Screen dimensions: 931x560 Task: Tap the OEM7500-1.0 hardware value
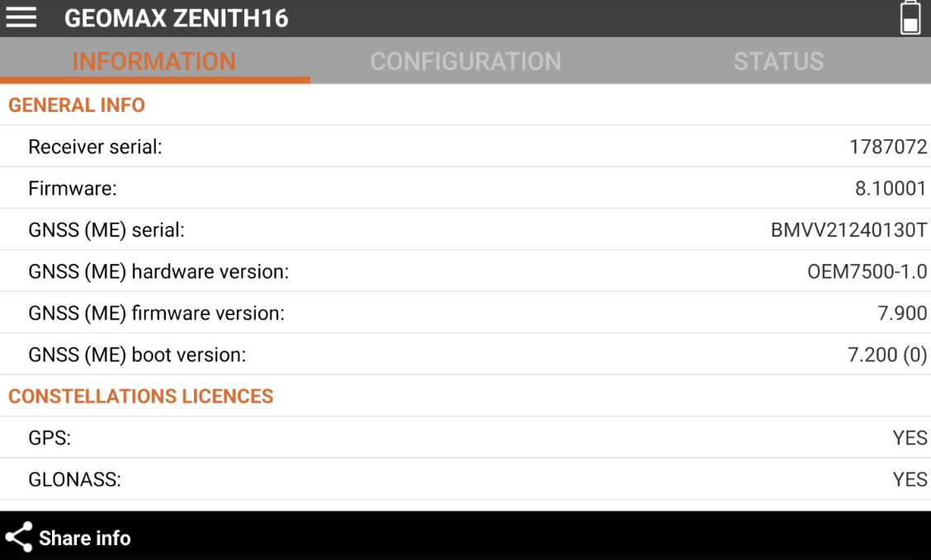pyautogui.click(x=867, y=271)
